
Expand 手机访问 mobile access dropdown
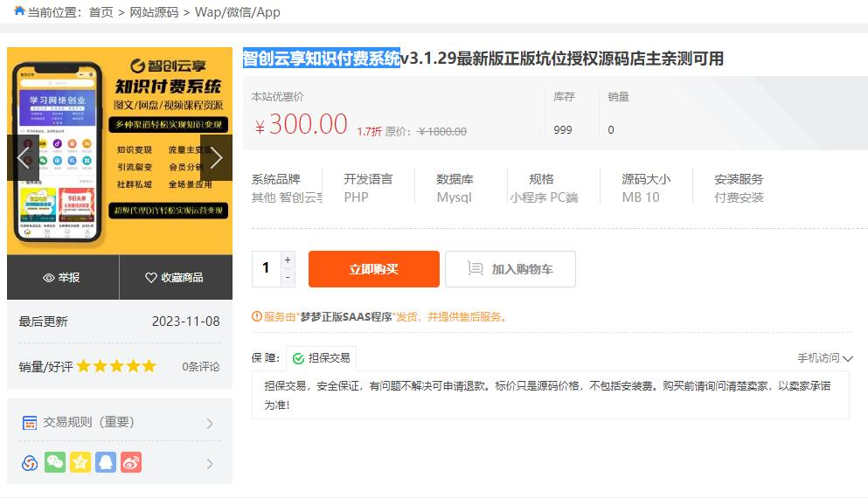[x=825, y=358]
